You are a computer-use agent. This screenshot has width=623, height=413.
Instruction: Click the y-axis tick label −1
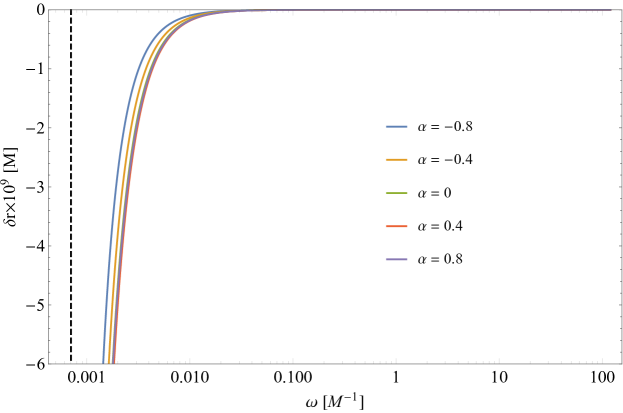pyautogui.click(x=35, y=69)
